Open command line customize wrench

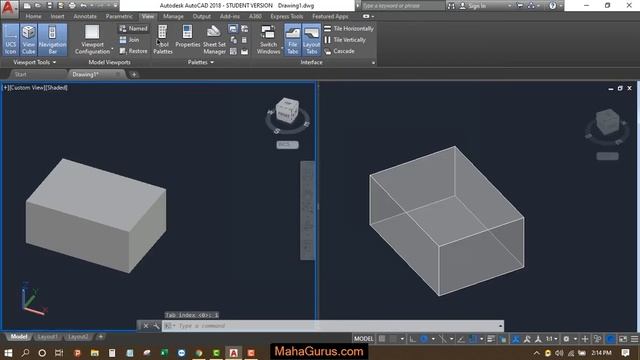pyautogui.click(x=156, y=326)
